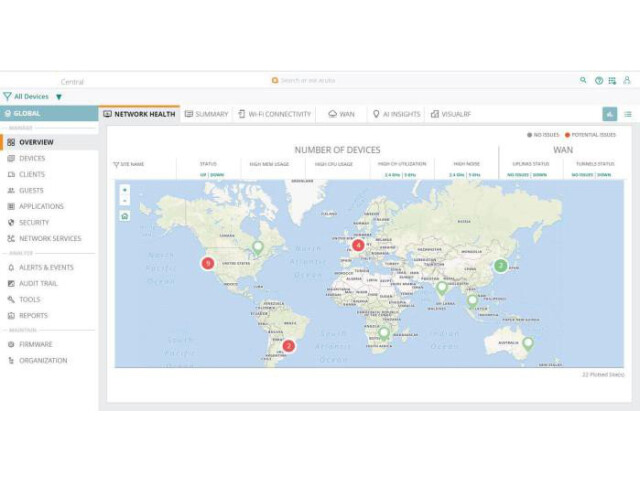Click the Firmware gear icon
The width and height of the screenshot is (640, 480).
(x=11, y=344)
